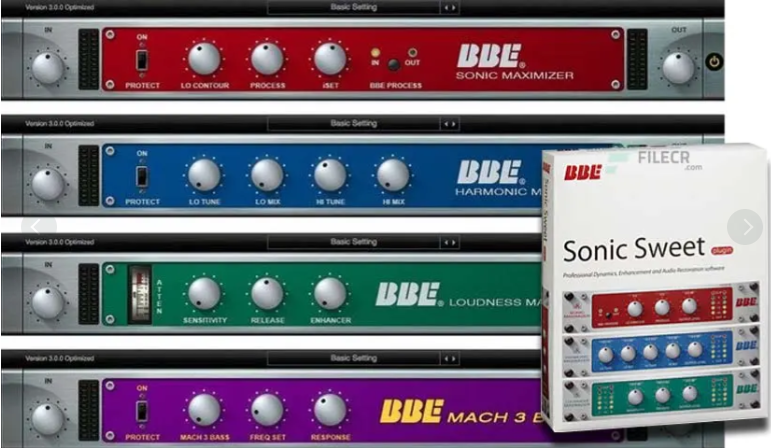Adjust the LO CONTOUR knob
Screen dimensions: 771x448
pyautogui.click(x=204, y=59)
